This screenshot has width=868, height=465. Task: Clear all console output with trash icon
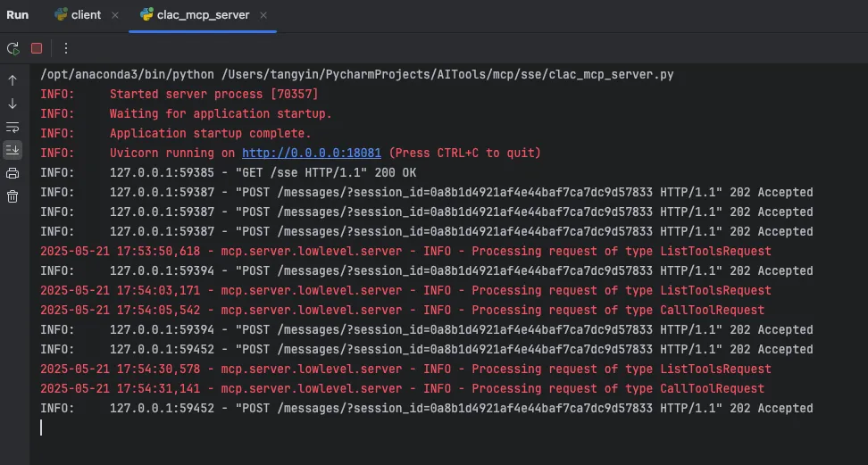(x=13, y=196)
